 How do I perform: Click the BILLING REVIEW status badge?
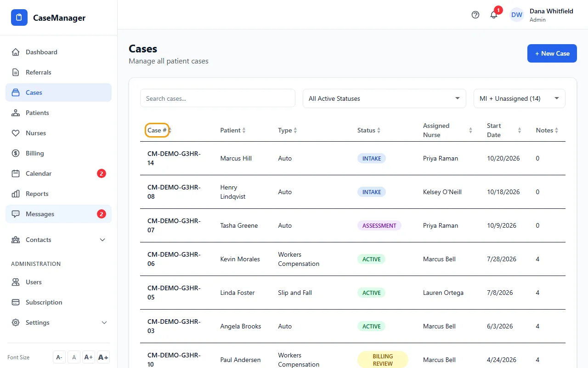tap(383, 360)
